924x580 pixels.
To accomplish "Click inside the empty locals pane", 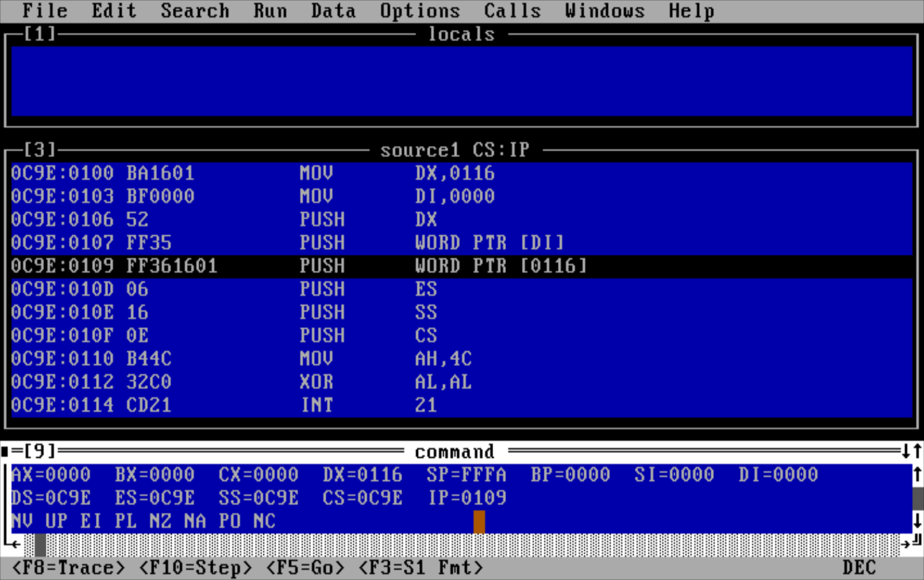I will [x=462, y=81].
